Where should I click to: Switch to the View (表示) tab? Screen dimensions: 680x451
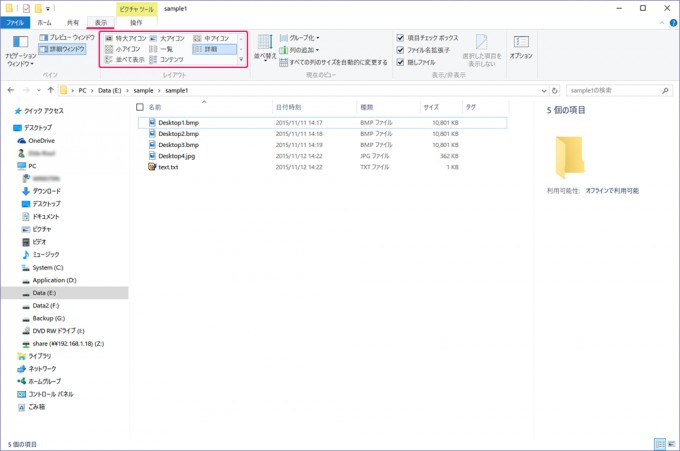click(x=101, y=23)
